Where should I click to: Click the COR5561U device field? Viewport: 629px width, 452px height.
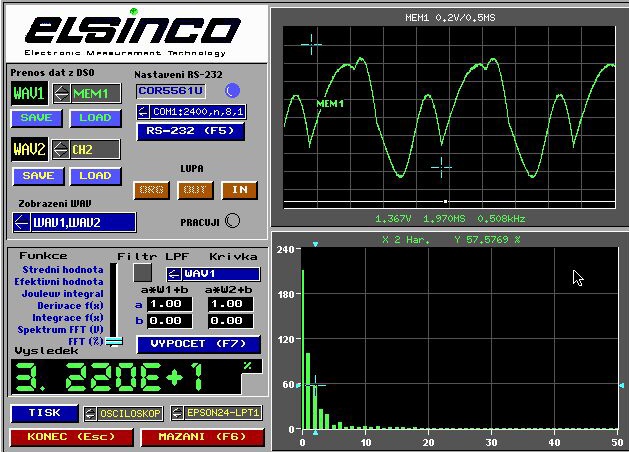(x=171, y=91)
